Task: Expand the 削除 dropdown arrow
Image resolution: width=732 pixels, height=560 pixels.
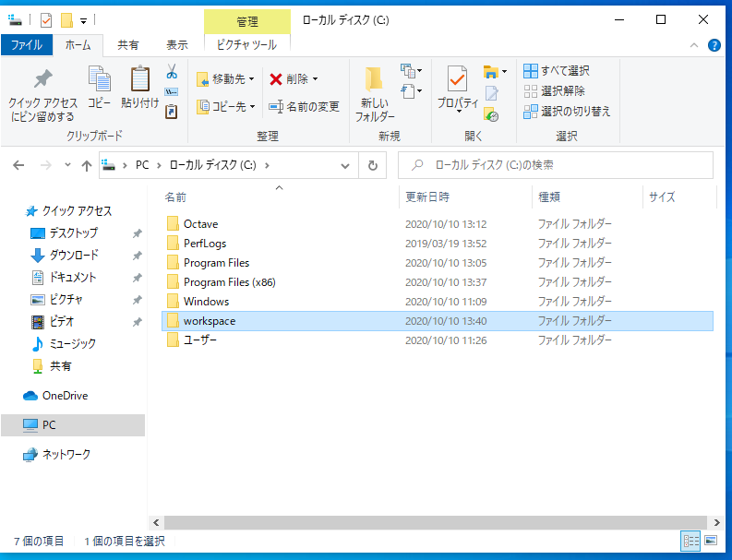Action: [315, 78]
